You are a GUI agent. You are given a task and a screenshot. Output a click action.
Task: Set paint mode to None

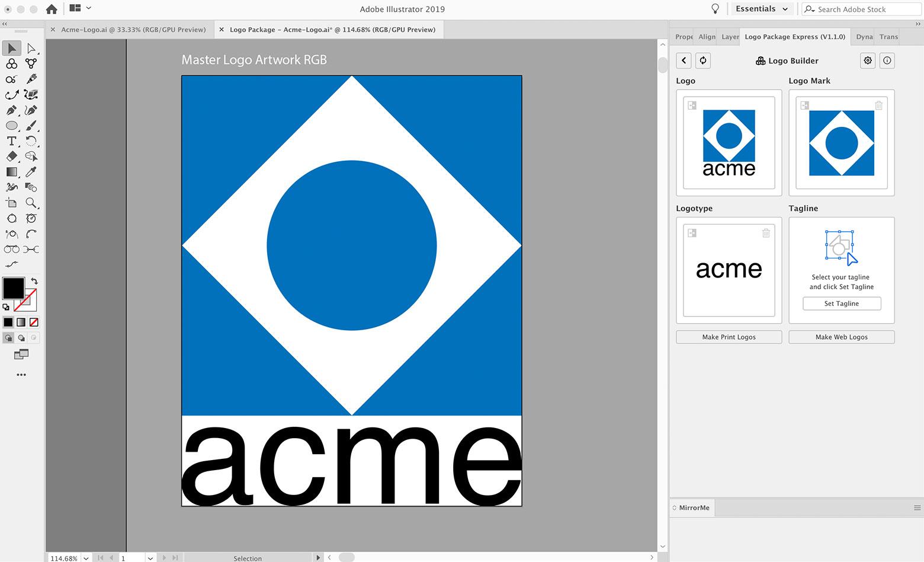point(34,322)
